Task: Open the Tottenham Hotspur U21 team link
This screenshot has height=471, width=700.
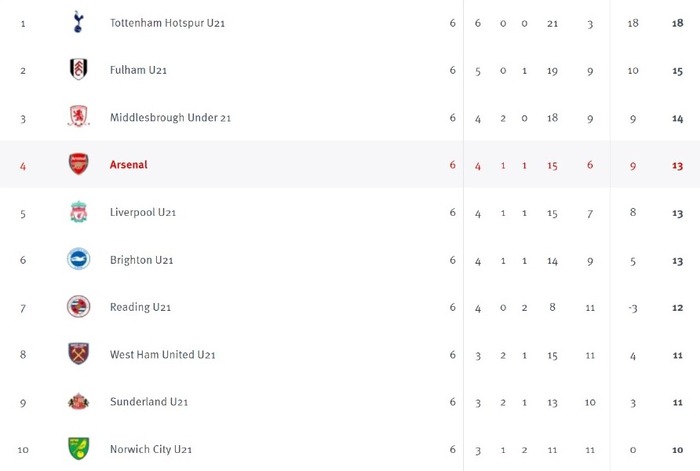Action: click(x=167, y=23)
